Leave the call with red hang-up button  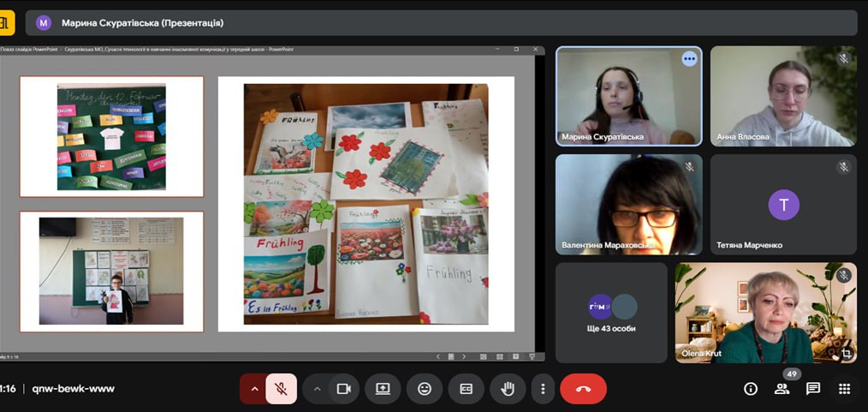point(583,389)
